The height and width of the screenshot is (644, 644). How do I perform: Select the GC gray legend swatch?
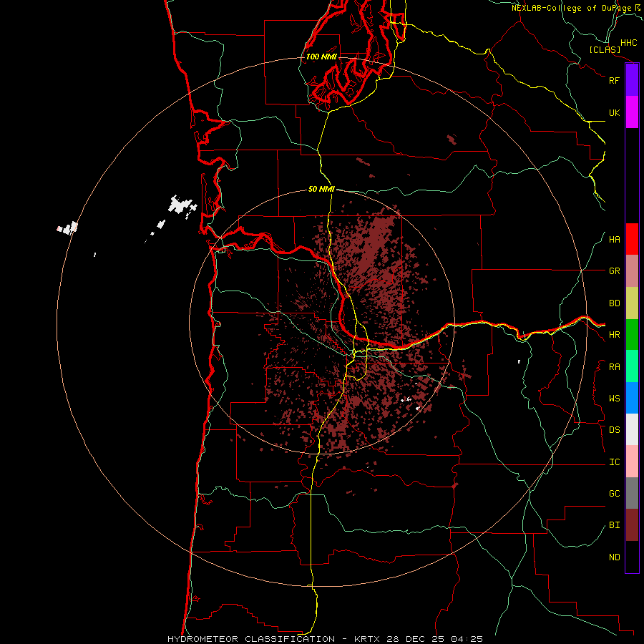pos(632,493)
